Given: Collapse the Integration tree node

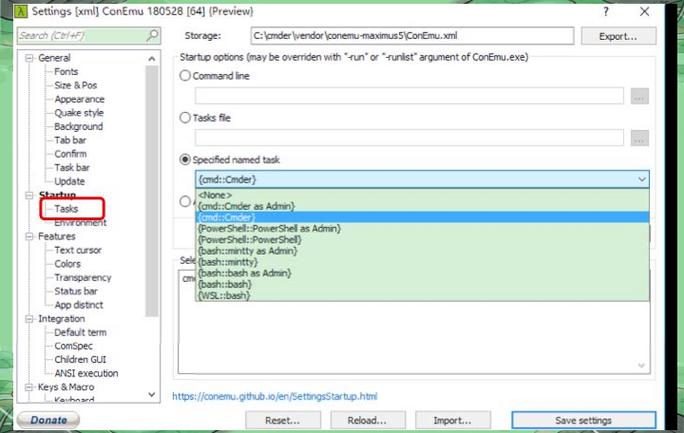Looking at the screenshot, I should tap(29, 319).
